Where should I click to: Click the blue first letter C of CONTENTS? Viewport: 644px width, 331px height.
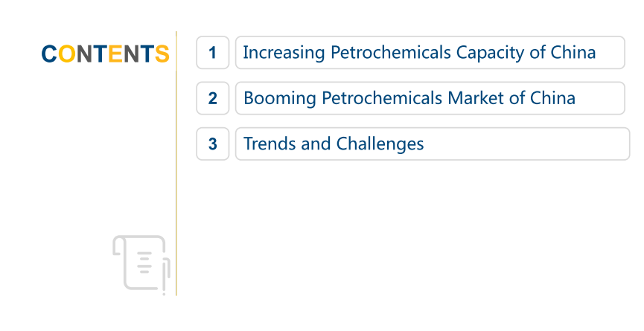pos(49,54)
